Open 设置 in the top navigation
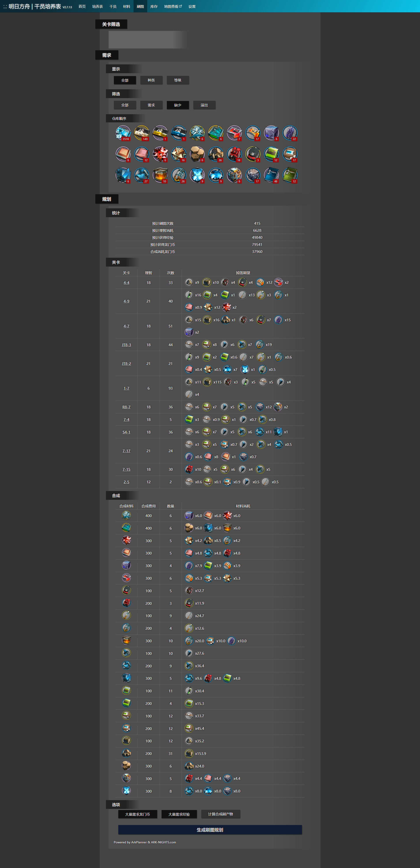 (192, 6)
